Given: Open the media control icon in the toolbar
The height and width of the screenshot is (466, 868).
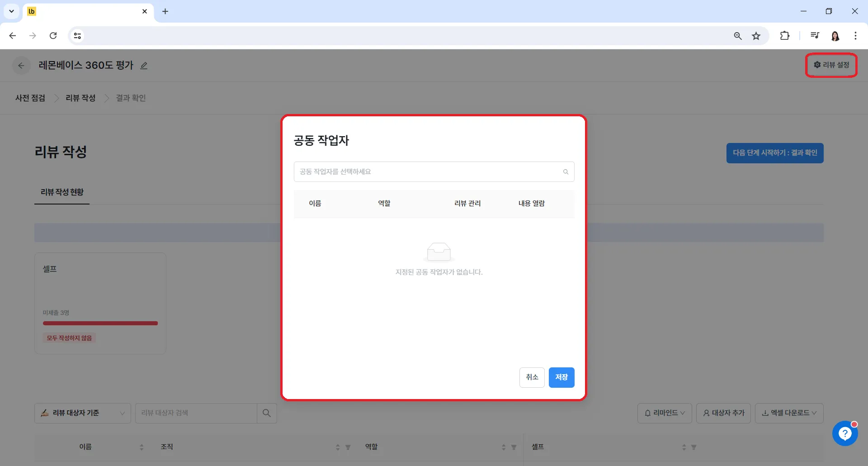Looking at the screenshot, I should tap(815, 36).
